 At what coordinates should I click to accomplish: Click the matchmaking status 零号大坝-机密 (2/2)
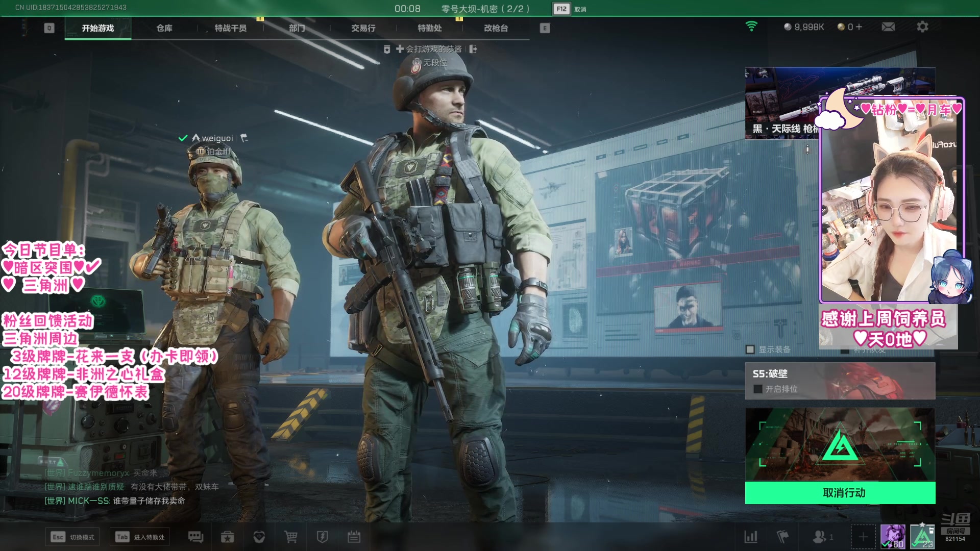[x=485, y=9]
